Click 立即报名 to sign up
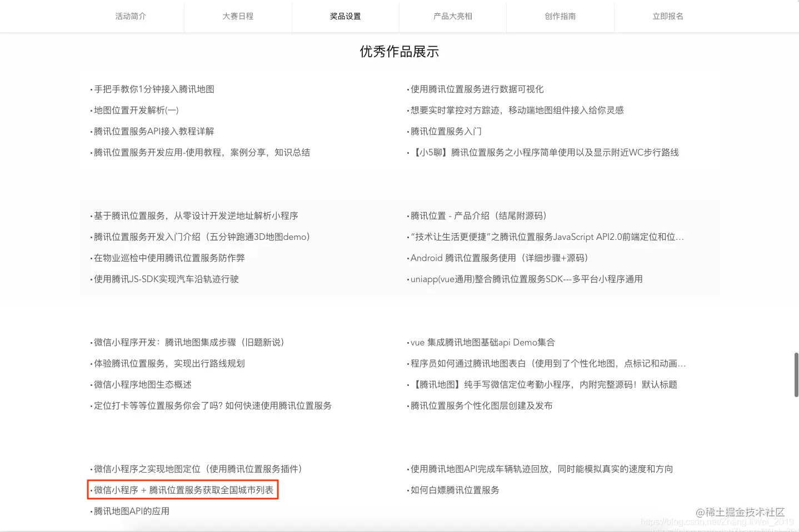The width and height of the screenshot is (799, 532). (667, 16)
